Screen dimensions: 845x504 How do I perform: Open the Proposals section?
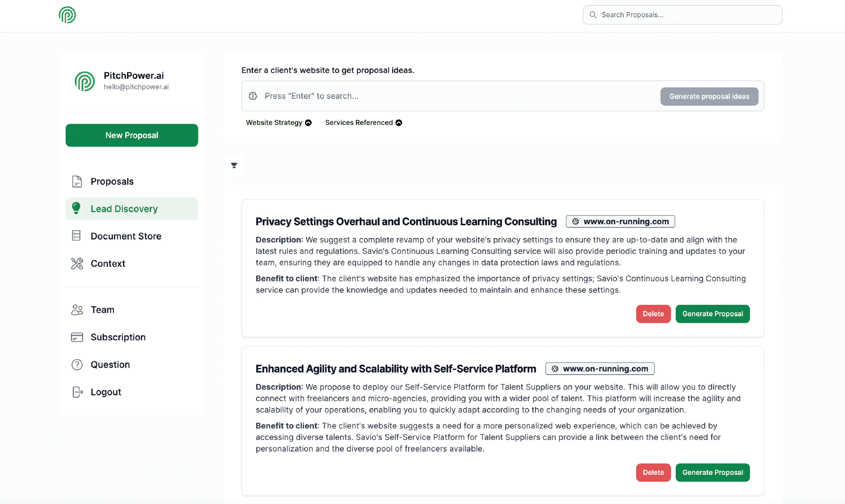point(112,181)
